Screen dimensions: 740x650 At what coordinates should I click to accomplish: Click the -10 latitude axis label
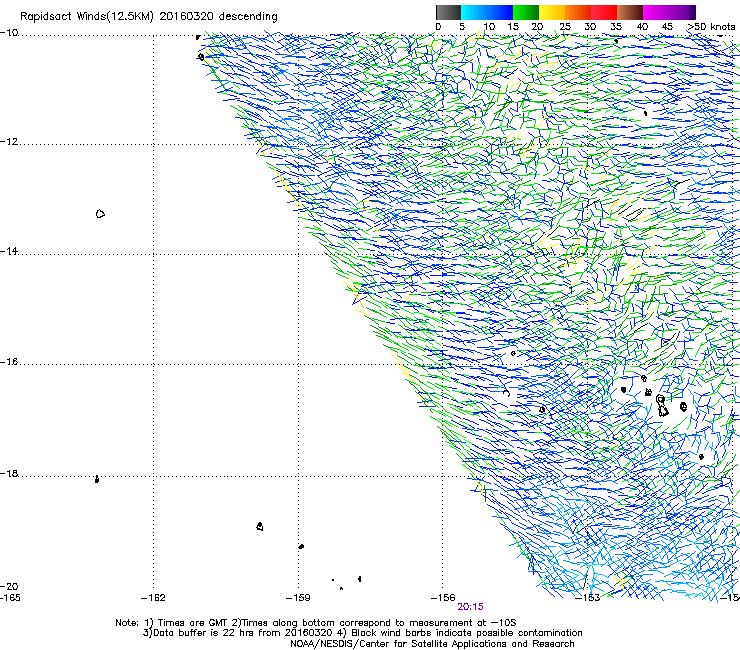(9, 33)
